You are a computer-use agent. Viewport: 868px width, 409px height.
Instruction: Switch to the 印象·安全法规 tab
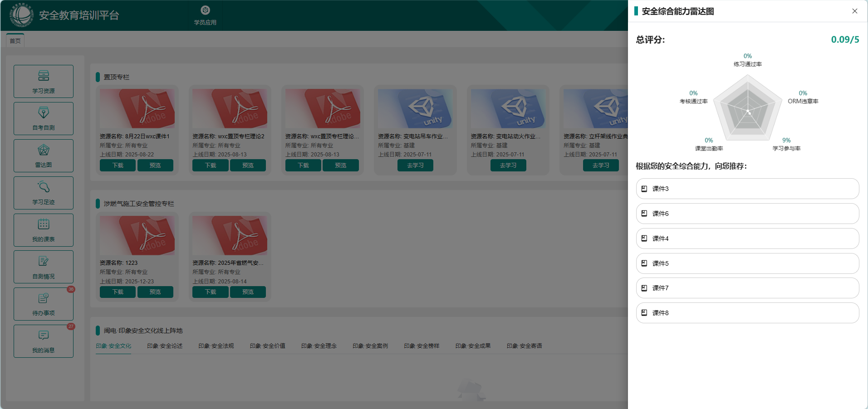coord(216,346)
